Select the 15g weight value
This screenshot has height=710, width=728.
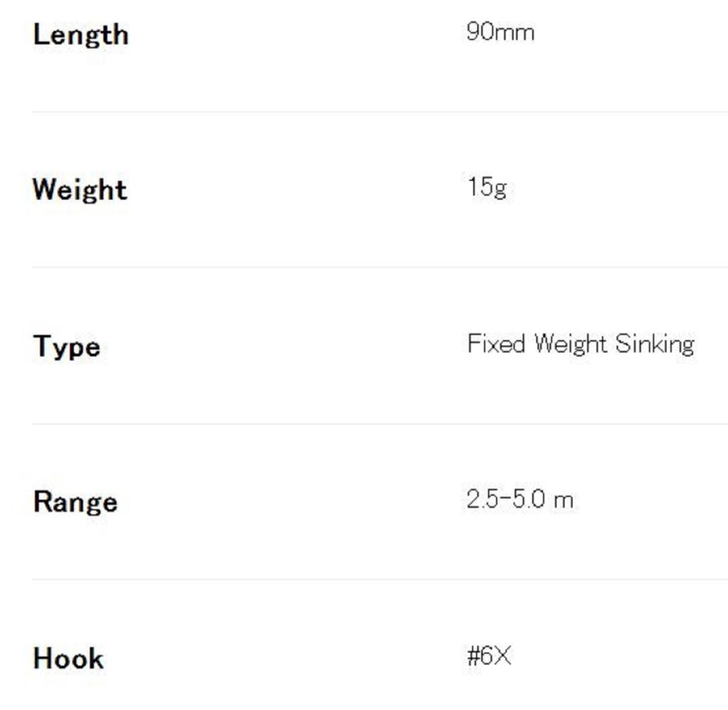[487, 188]
